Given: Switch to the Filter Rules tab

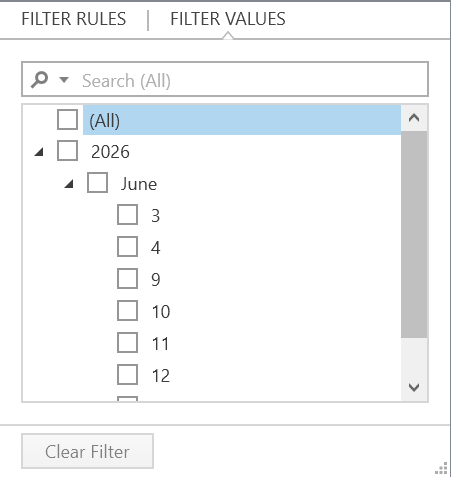Looking at the screenshot, I should point(74,19).
